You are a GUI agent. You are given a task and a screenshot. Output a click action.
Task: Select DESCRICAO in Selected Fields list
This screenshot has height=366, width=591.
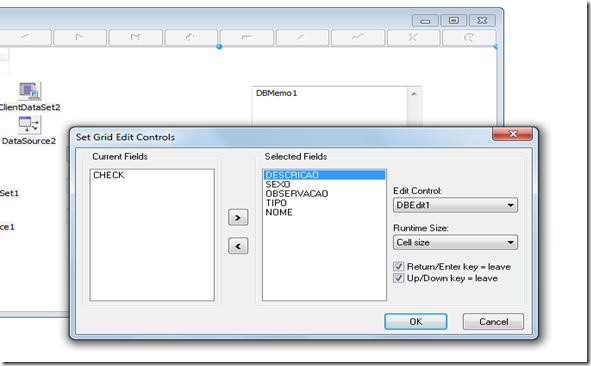324,175
